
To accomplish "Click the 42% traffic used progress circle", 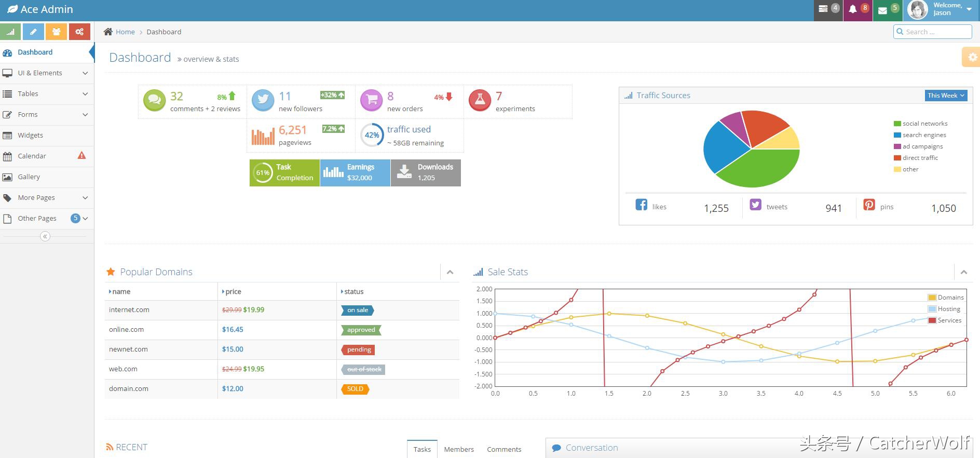I will point(372,135).
